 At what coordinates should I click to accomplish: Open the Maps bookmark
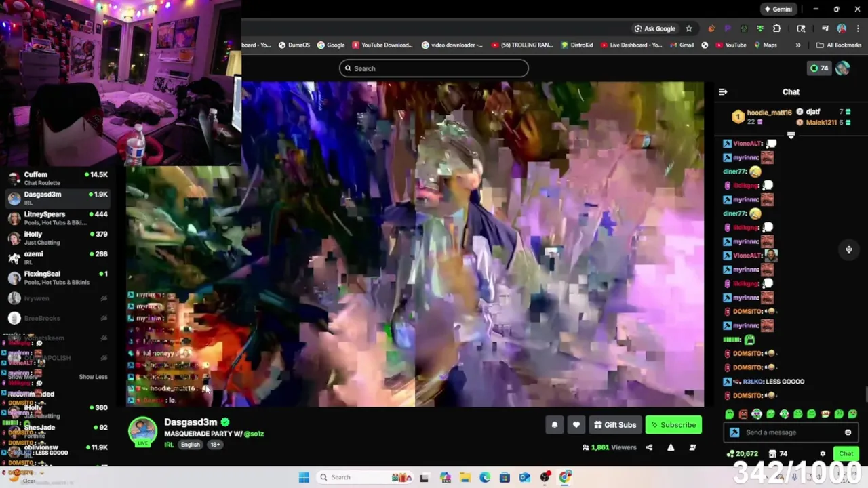pos(765,45)
